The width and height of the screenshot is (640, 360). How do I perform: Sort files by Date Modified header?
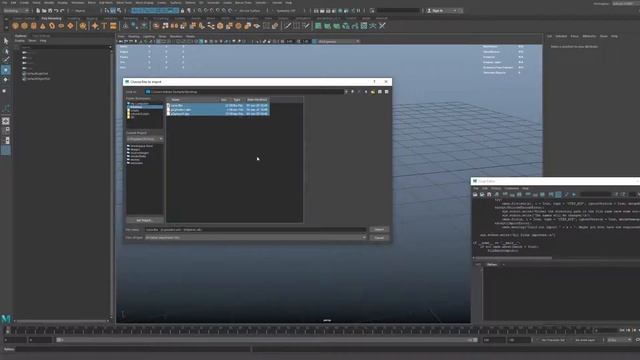[x=257, y=100]
